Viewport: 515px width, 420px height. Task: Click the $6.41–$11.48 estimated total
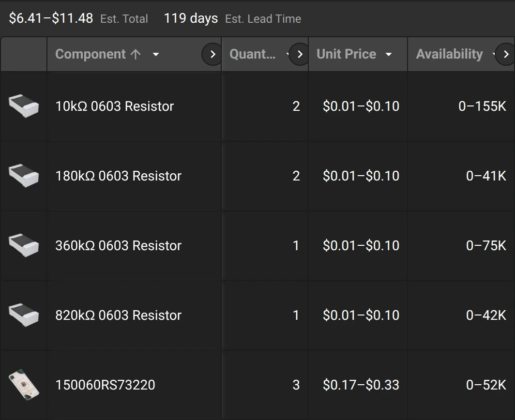[x=51, y=18]
